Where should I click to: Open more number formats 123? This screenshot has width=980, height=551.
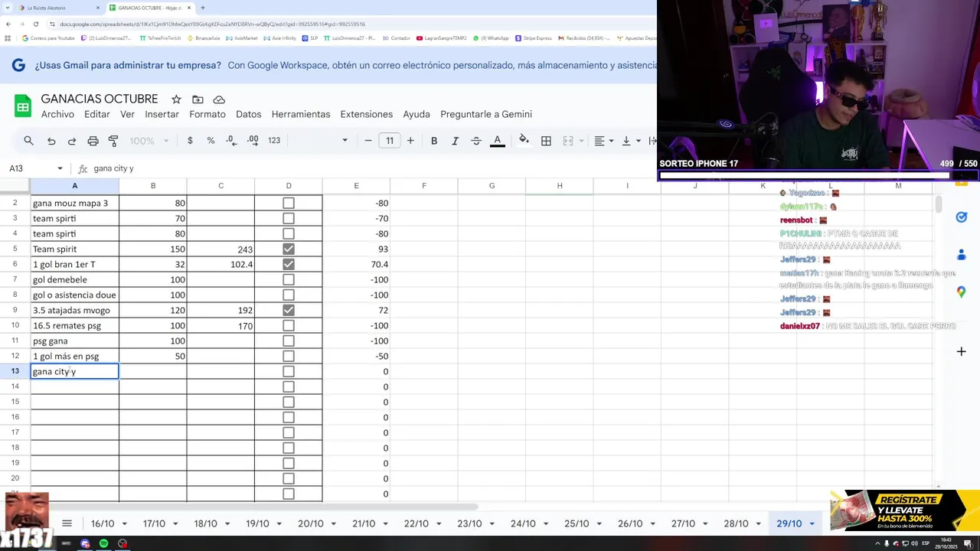pyautogui.click(x=274, y=141)
